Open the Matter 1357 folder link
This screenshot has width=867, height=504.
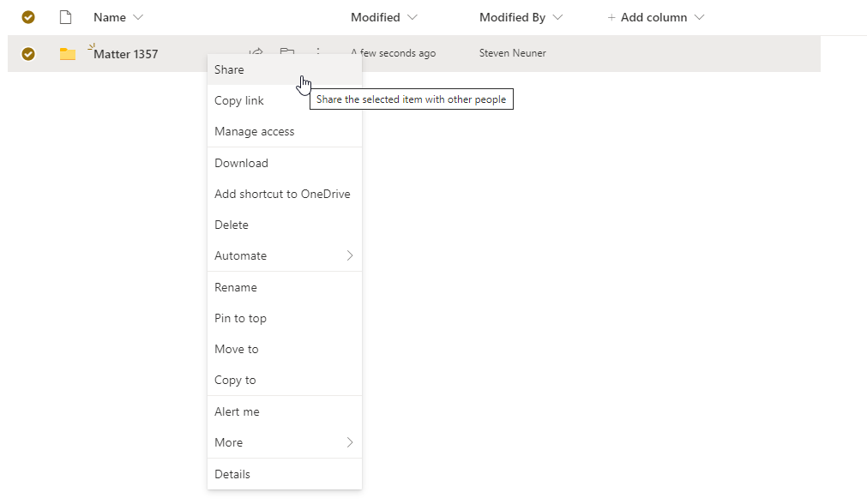pos(125,54)
